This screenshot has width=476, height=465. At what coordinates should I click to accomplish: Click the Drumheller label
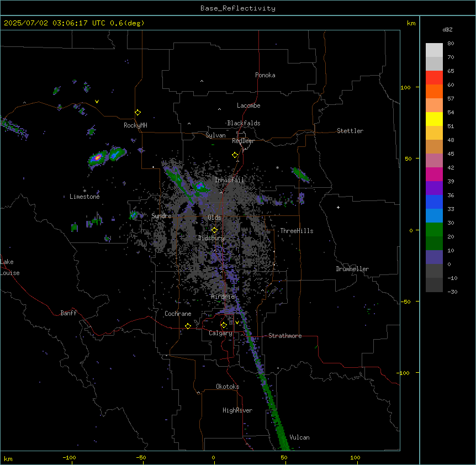point(352,269)
